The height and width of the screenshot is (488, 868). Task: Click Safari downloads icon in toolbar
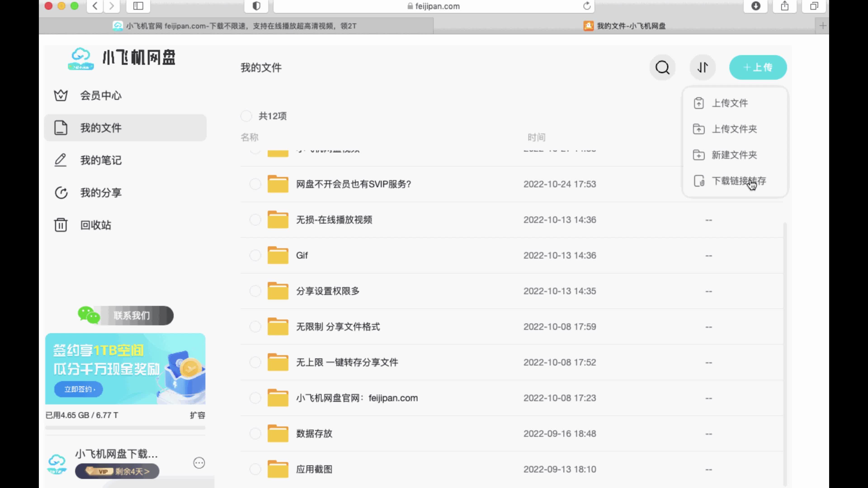pyautogui.click(x=756, y=6)
